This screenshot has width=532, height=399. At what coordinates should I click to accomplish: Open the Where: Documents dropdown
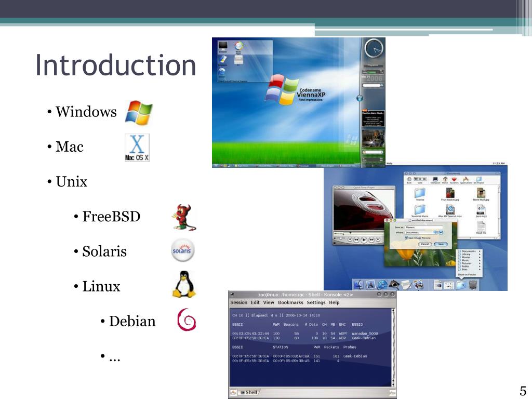tap(421, 232)
